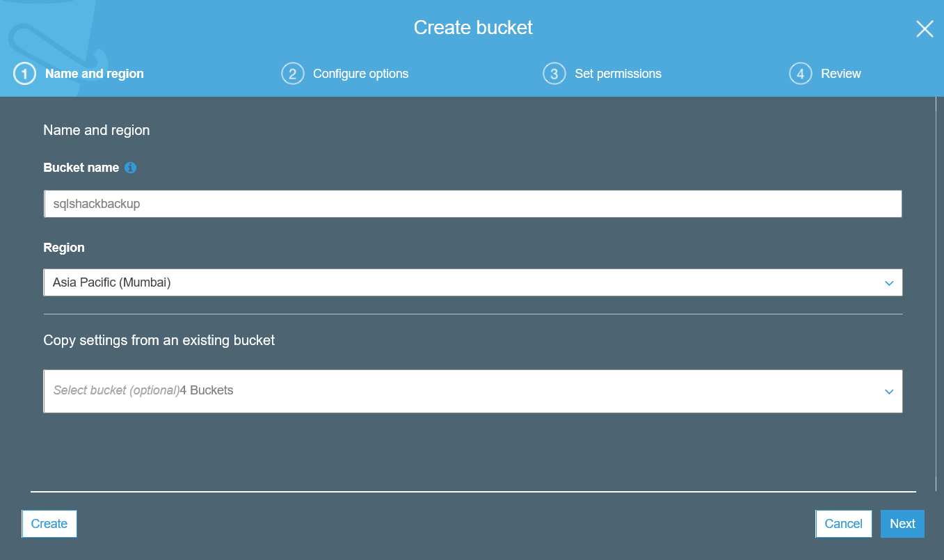Screen dimensions: 944x560
Task: Click the Select bucket dropdown chevron icon
Action: click(888, 392)
